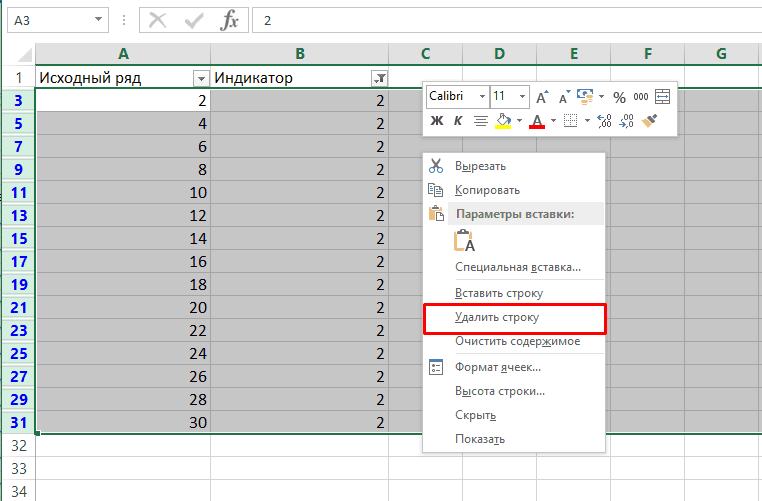The width and height of the screenshot is (762, 501).
Task: Apply percent style format
Action: [619, 97]
